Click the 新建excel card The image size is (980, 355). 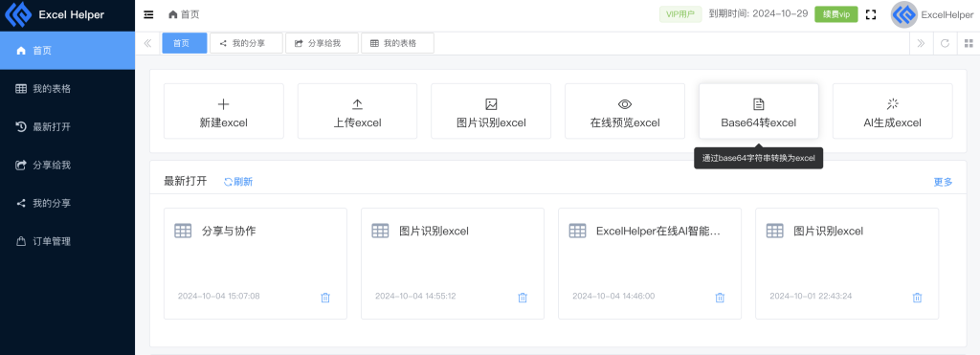click(x=224, y=111)
